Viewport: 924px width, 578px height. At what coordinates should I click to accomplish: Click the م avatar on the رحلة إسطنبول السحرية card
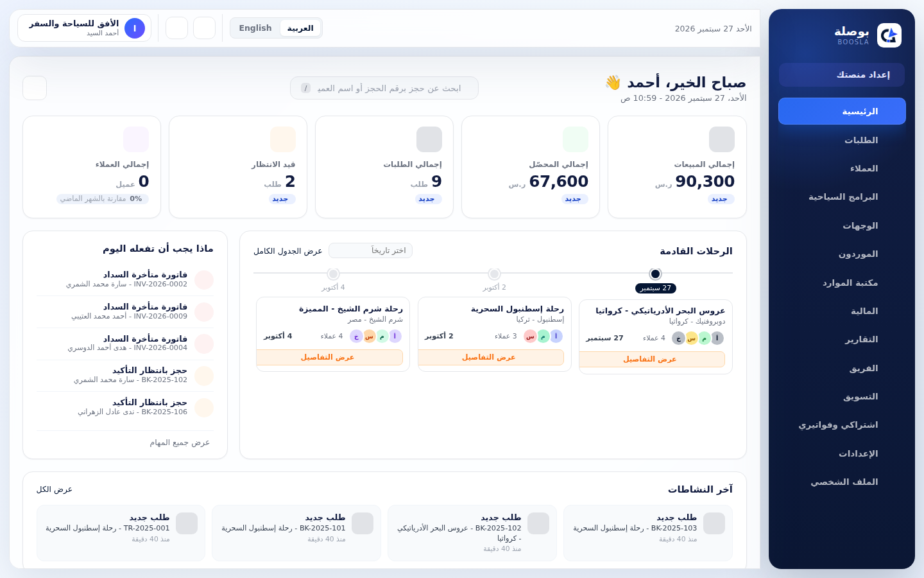543,336
